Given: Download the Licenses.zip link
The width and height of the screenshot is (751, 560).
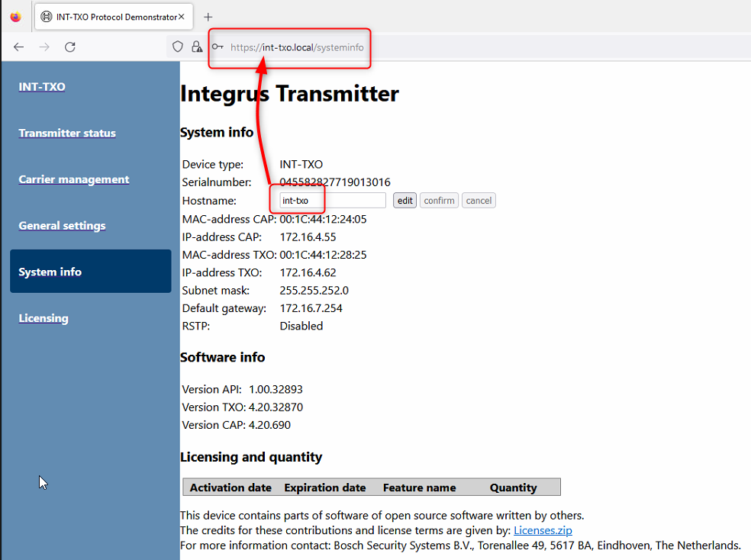Looking at the screenshot, I should click(543, 530).
